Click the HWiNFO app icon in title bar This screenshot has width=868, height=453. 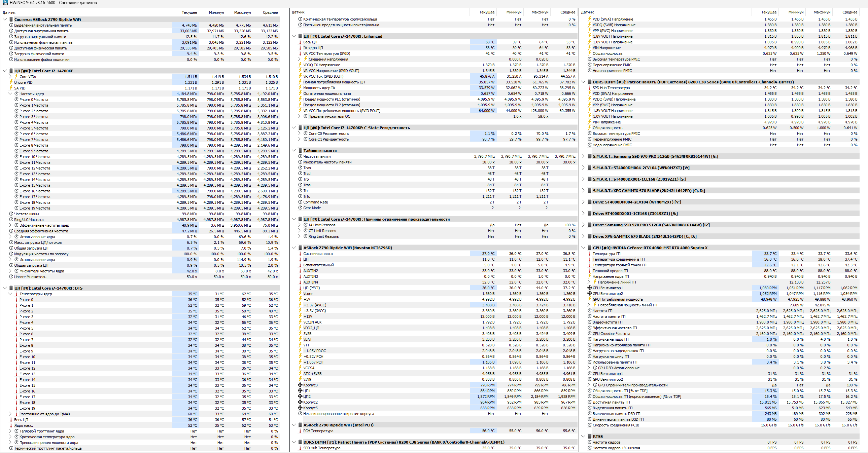point(5,3)
